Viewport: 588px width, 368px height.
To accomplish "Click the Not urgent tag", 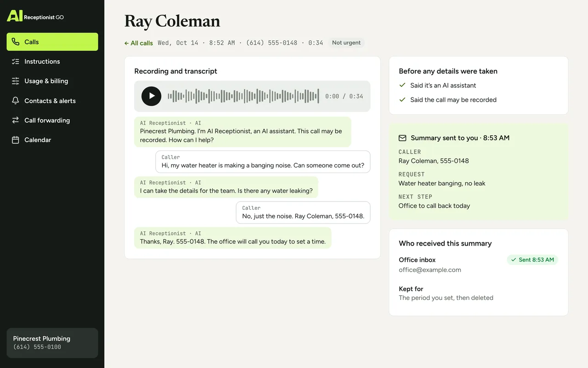I will [346, 43].
